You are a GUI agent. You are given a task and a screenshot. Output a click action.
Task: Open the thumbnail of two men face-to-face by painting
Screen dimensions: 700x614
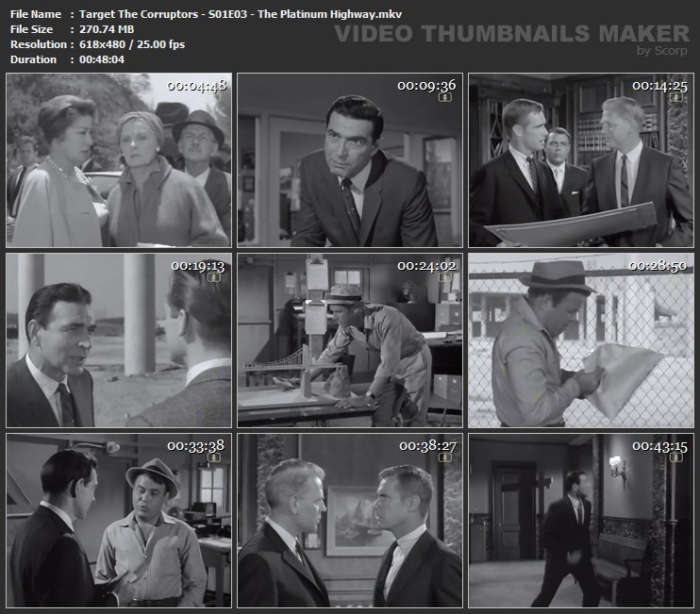350,521
